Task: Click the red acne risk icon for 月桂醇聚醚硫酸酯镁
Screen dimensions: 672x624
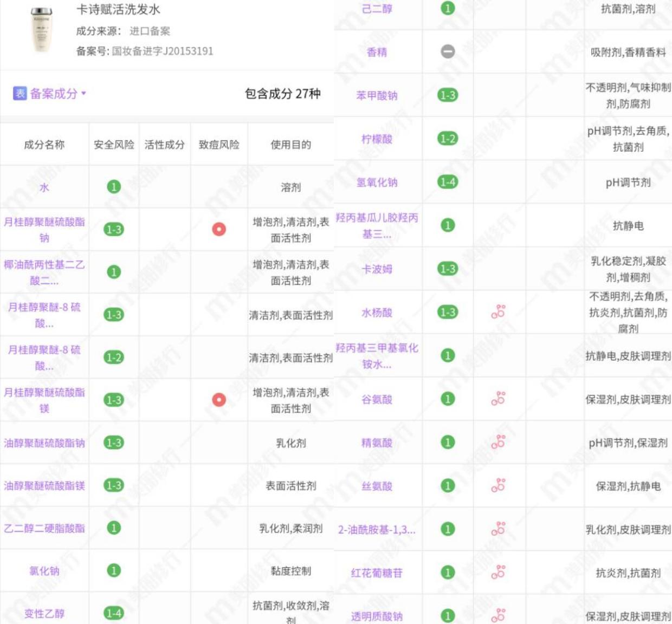Action: click(220, 400)
